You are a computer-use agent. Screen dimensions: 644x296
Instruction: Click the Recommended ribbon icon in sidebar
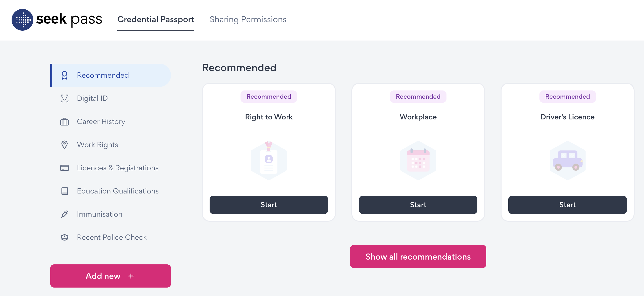point(64,75)
